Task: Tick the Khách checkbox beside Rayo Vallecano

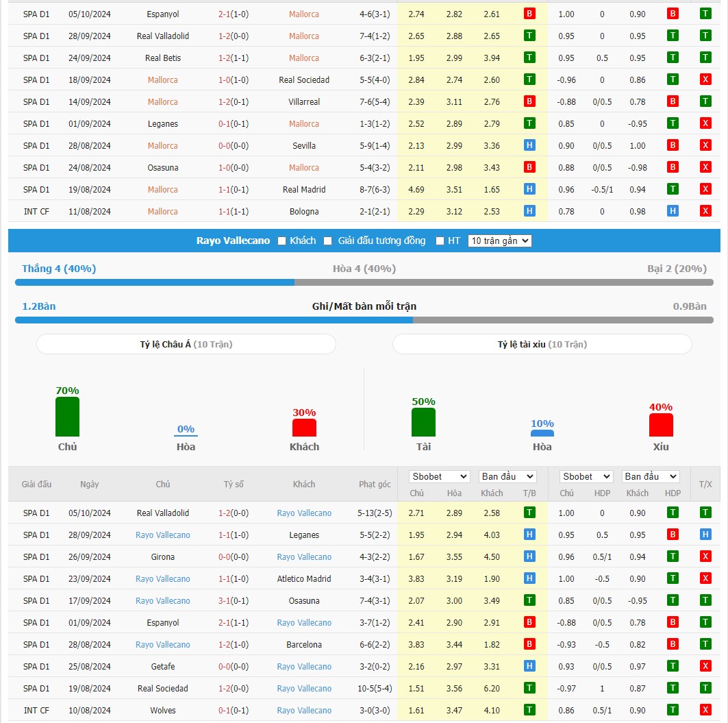Action: (281, 241)
